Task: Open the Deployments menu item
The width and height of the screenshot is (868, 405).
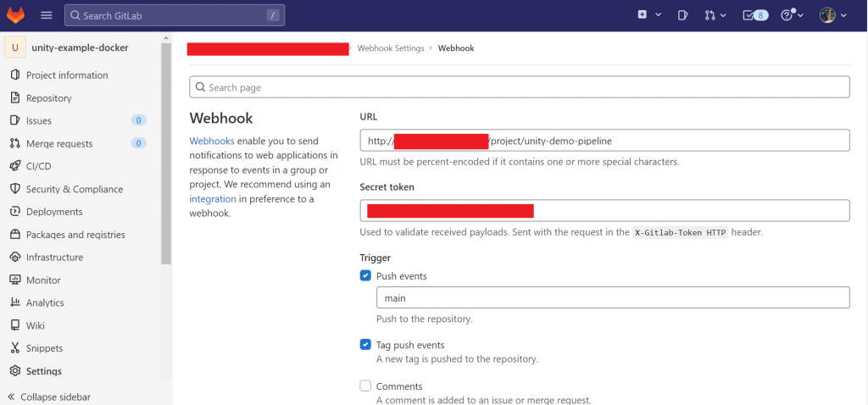Action: [54, 212]
